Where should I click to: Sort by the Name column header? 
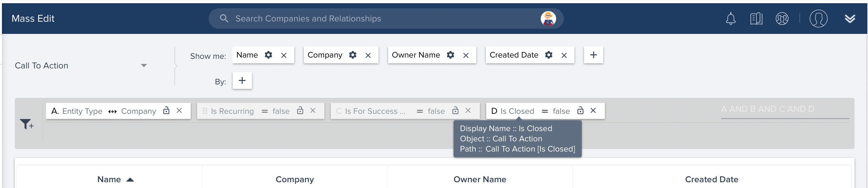109,179
